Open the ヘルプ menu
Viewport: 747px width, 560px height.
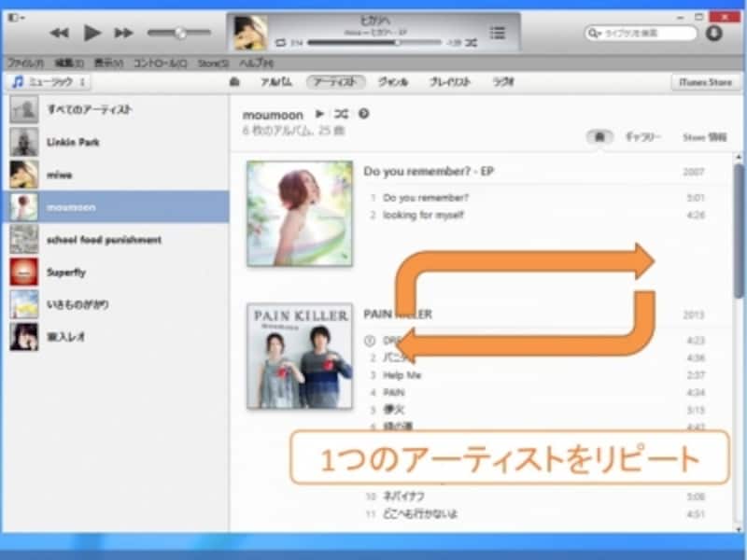tap(256, 63)
